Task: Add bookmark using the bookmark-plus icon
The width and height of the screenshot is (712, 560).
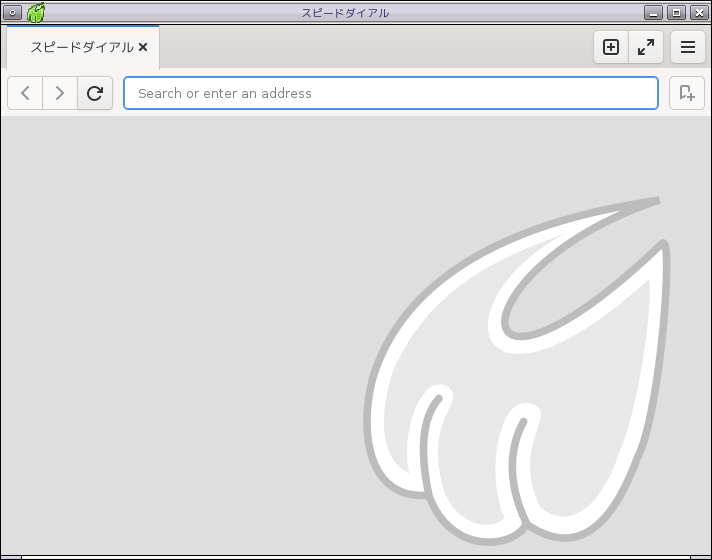Action: click(x=687, y=93)
